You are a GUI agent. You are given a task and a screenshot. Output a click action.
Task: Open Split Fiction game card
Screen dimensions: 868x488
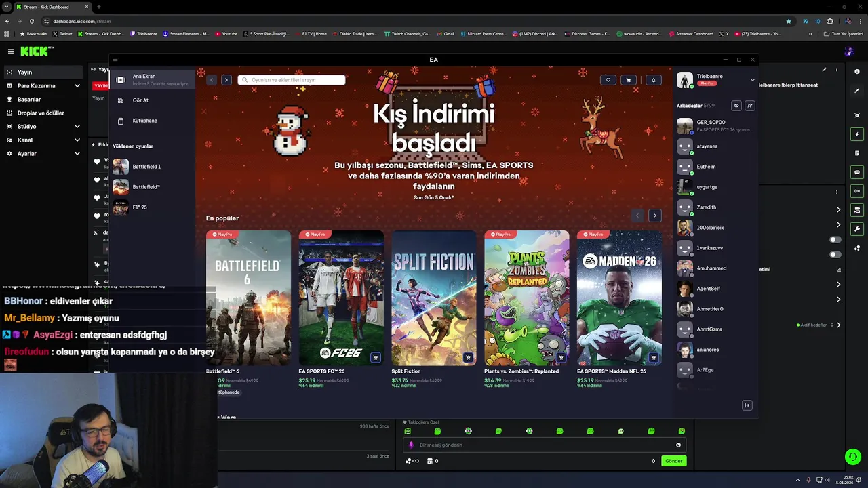point(434,298)
